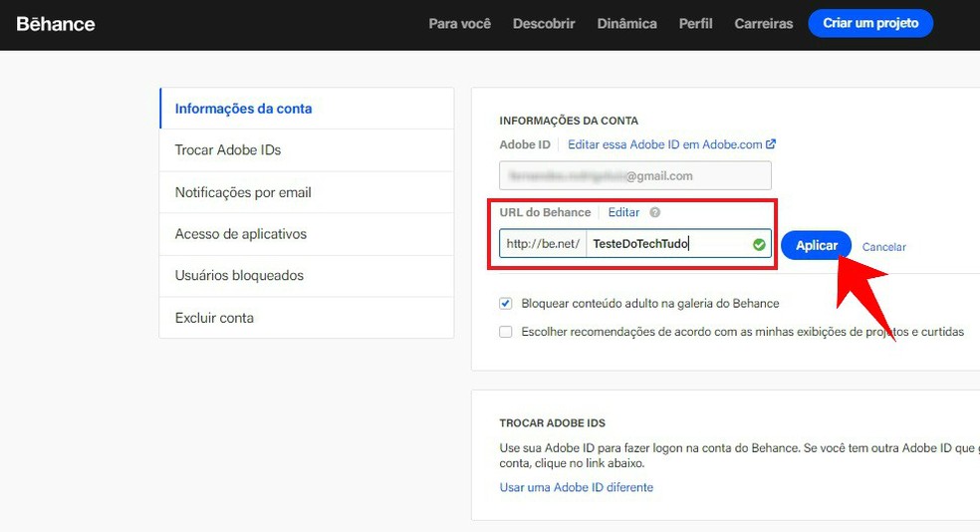Click the Behance URL field containing TesteDoTechTudo
980x532 pixels.
(x=678, y=244)
